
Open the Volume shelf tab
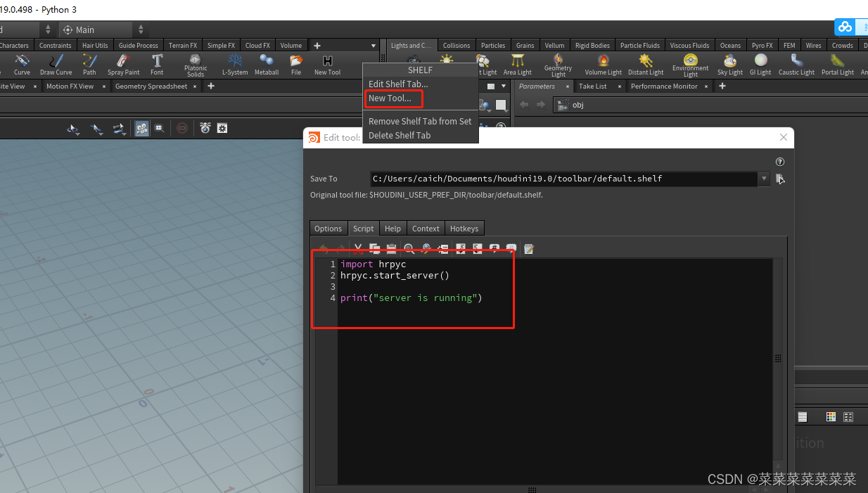click(x=291, y=46)
